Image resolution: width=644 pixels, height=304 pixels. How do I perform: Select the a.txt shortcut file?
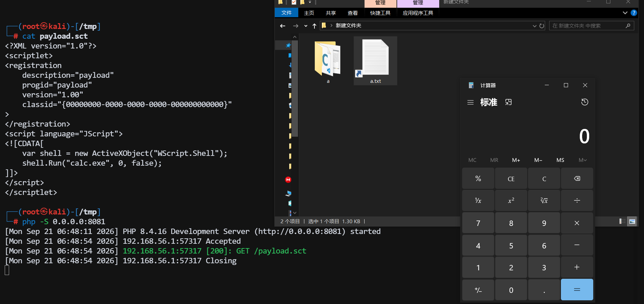coord(375,61)
